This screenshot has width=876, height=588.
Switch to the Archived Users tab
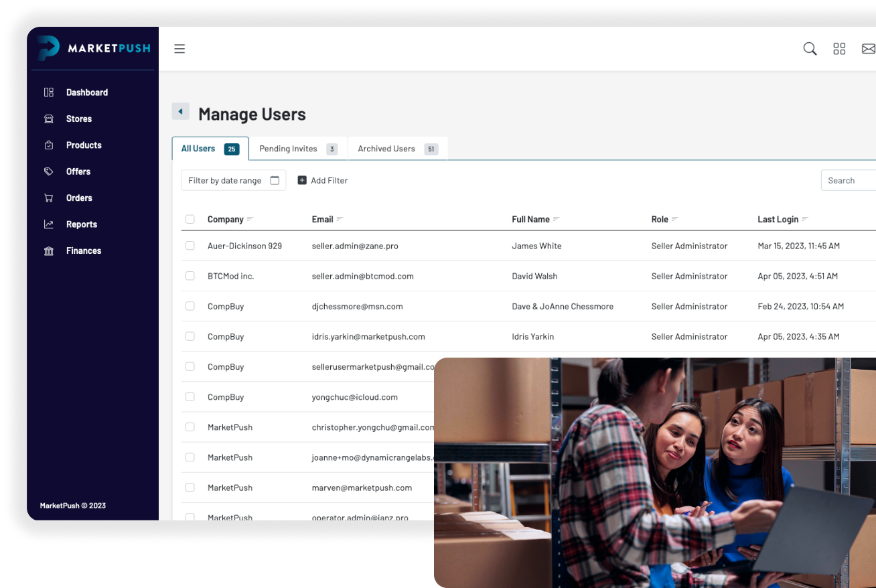coord(398,149)
